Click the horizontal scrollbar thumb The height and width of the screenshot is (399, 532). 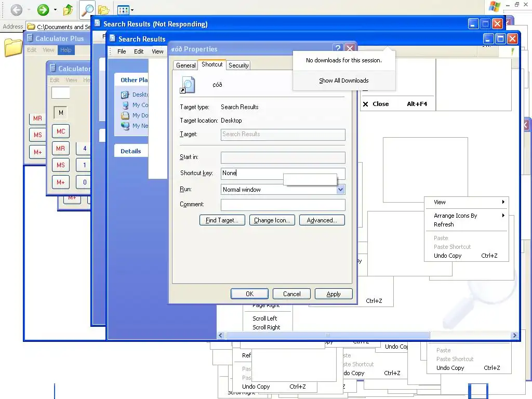[x=328, y=335]
